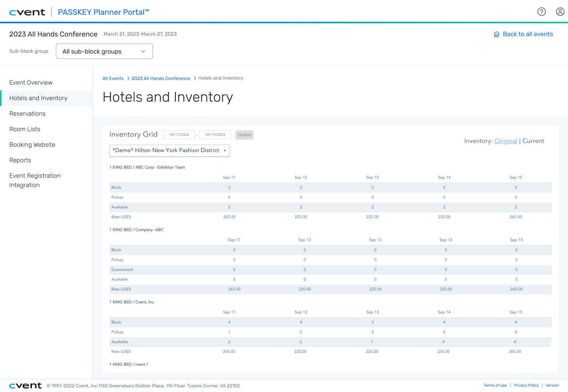Screen dimensions: 568x392
Task: Open Event Registration Integration in sidebar
Action: [35, 180]
